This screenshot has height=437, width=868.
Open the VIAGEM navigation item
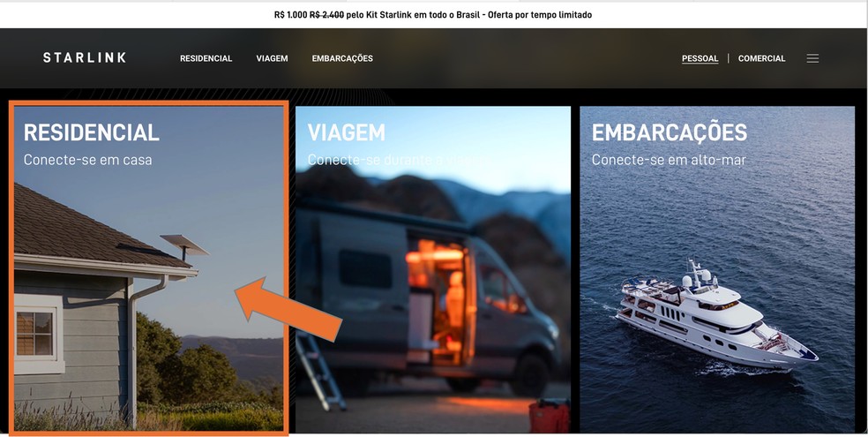(272, 58)
